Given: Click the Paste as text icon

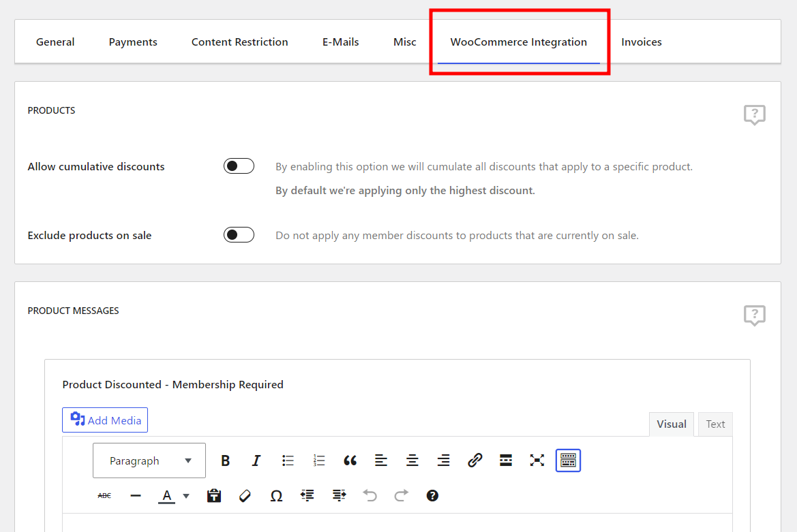Looking at the screenshot, I should (x=214, y=496).
